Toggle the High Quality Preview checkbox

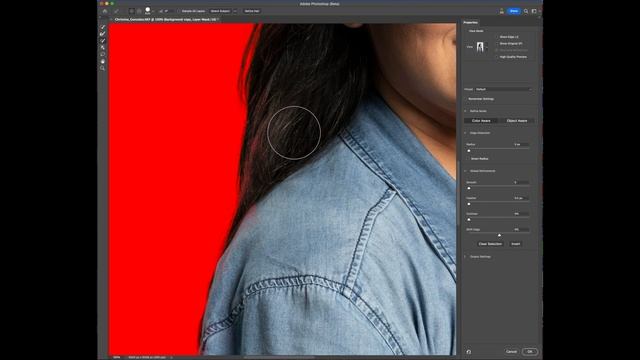point(497,57)
